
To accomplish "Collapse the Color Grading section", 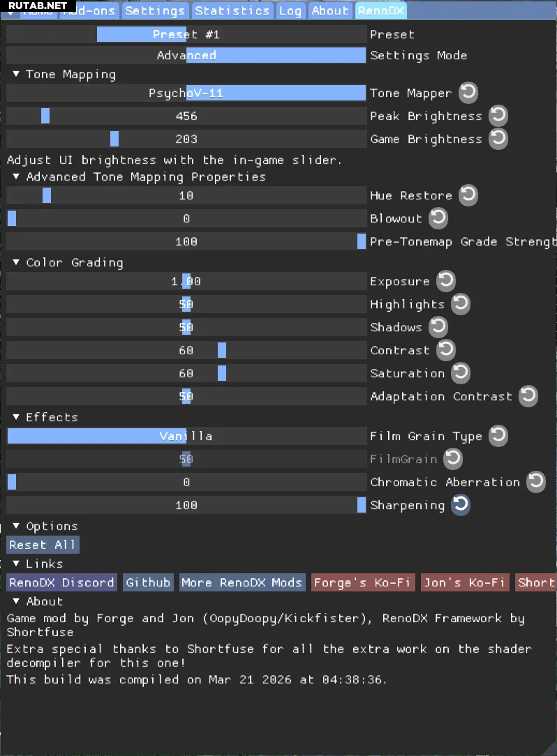I will coord(16,263).
